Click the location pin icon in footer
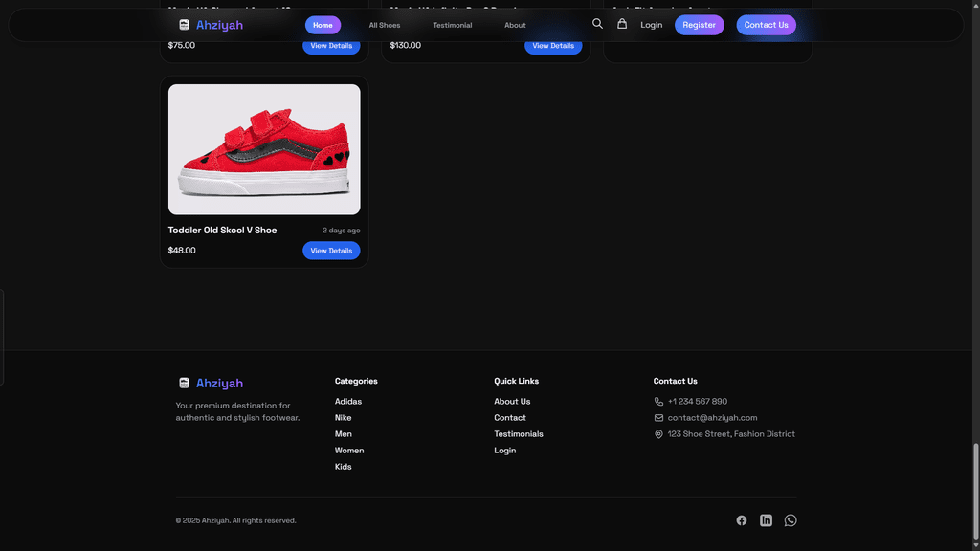 (658, 434)
